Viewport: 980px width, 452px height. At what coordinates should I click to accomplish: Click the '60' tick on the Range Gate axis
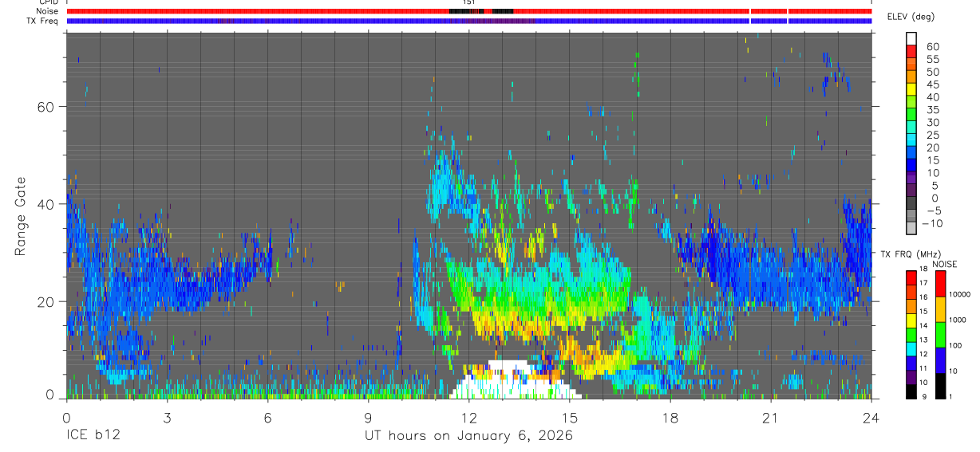(46, 107)
